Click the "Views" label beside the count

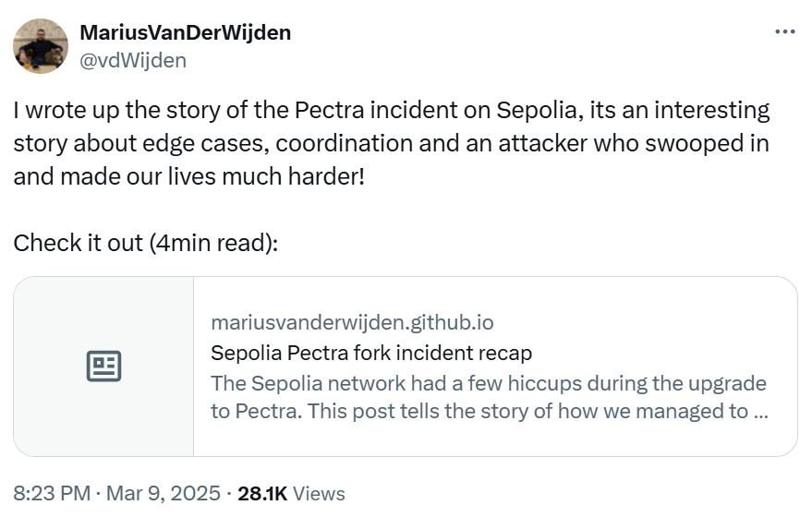tap(318, 494)
